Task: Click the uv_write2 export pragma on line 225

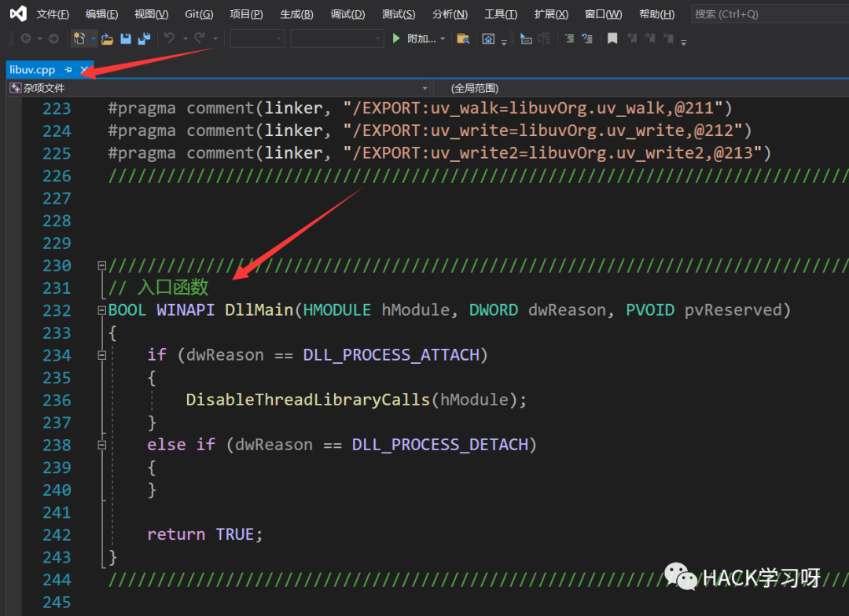Action: (439, 153)
